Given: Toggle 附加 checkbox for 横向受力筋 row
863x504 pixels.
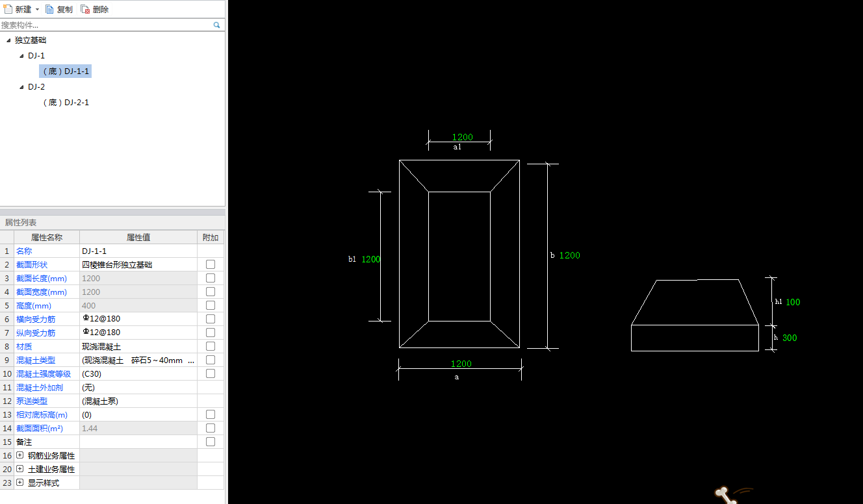Looking at the screenshot, I should (211, 319).
